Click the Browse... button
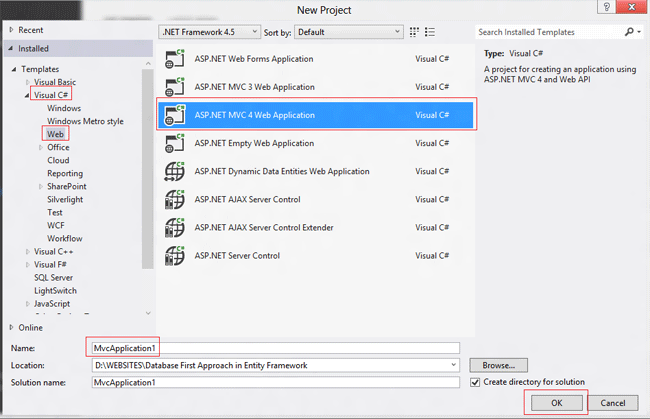650x419 pixels. pos(498,365)
